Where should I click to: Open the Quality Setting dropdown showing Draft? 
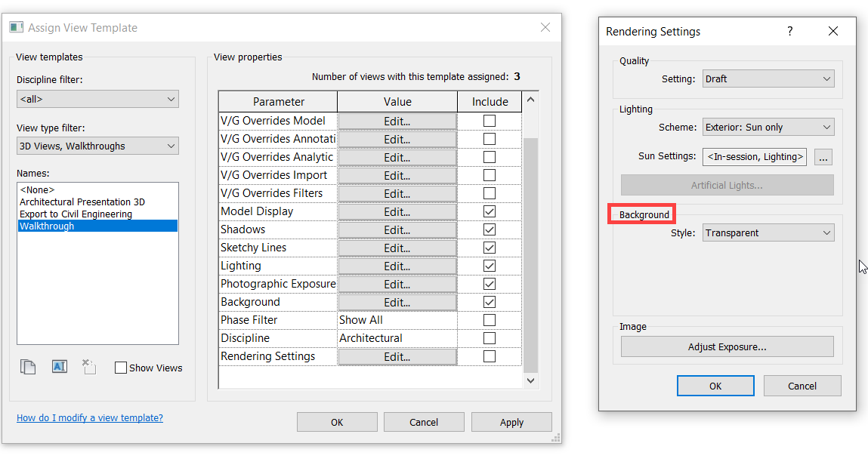(x=768, y=78)
